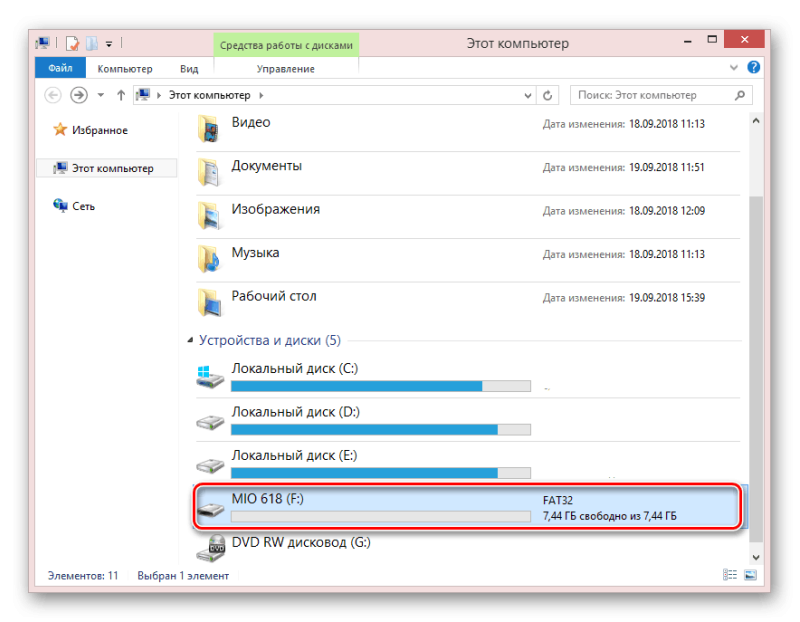
Task: Select the Локальный диск (E:) drive icon
Action: tap(210, 465)
